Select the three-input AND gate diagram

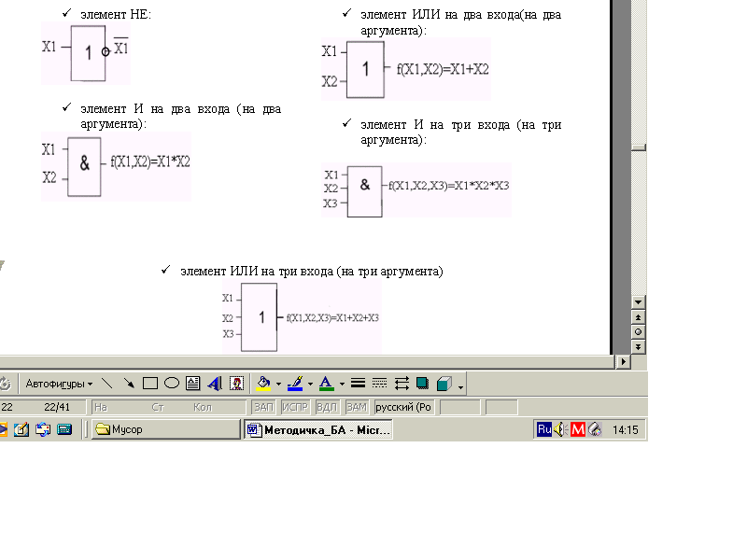(416, 189)
